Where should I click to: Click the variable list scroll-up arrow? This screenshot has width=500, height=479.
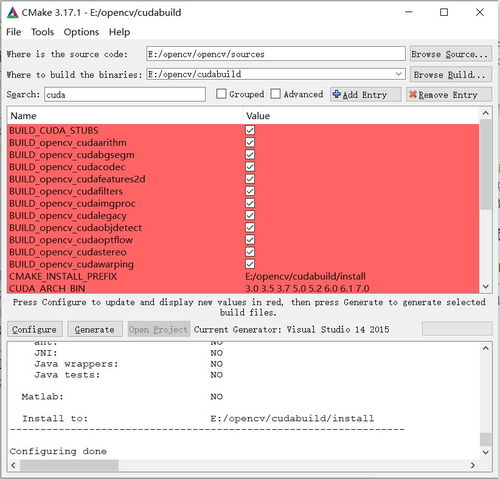[x=486, y=113]
